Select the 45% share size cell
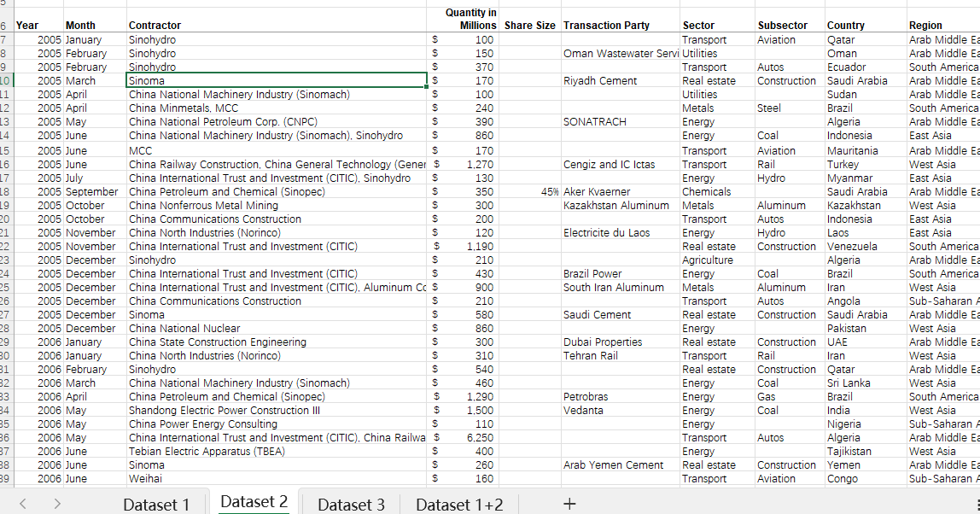The height and width of the screenshot is (514, 980). 530,192
